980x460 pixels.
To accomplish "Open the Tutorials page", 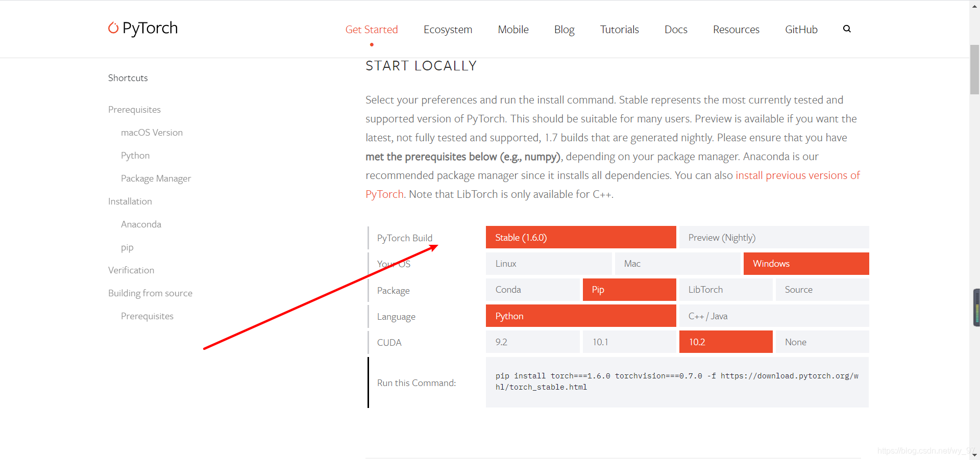I will [x=619, y=30].
